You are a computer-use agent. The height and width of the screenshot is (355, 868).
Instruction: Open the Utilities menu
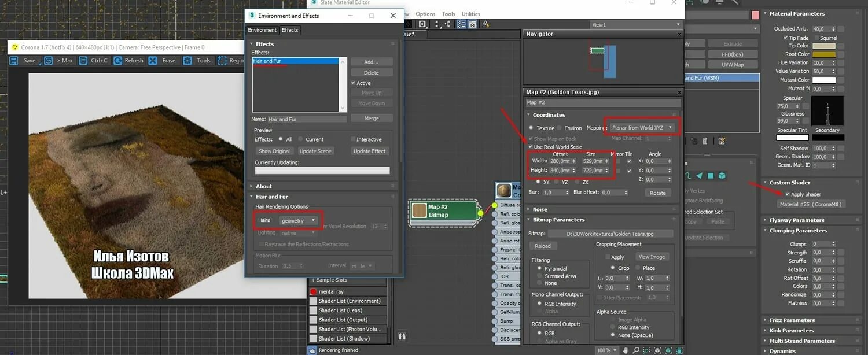pyautogui.click(x=470, y=14)
